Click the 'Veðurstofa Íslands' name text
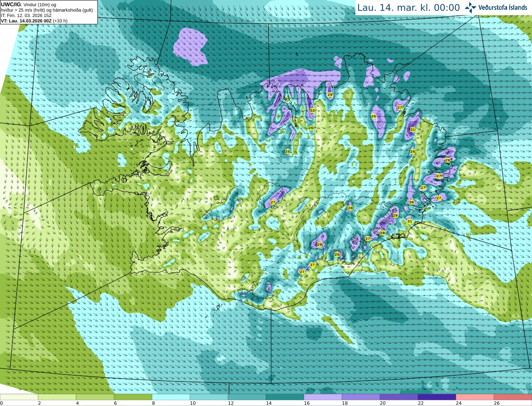The image size is (532, 406). coord(502,7)
